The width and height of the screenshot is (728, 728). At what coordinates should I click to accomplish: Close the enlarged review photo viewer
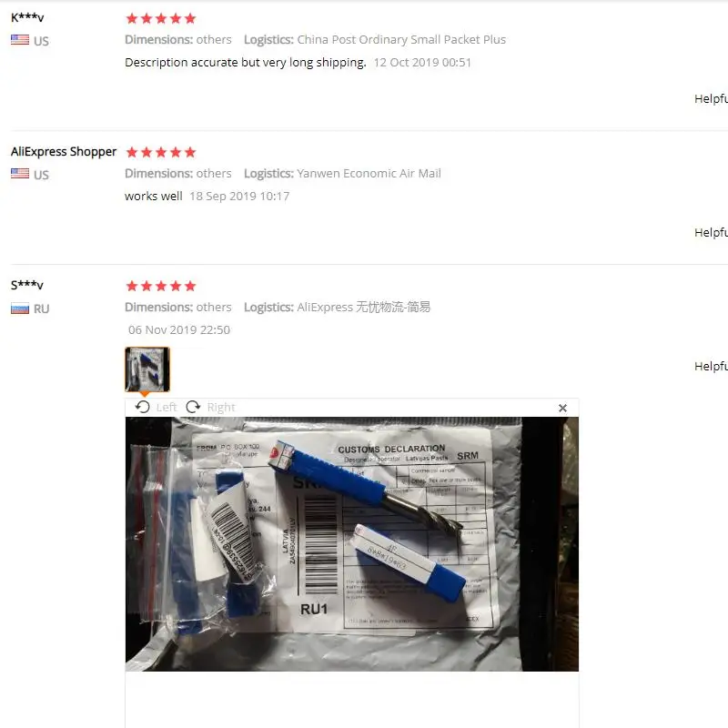tap(562, 408)
